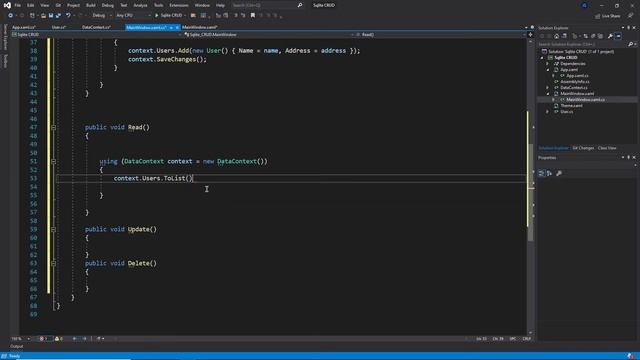Click the Solution Explorer Home icon
Screen dimensions: 640x360
point(556,36)
